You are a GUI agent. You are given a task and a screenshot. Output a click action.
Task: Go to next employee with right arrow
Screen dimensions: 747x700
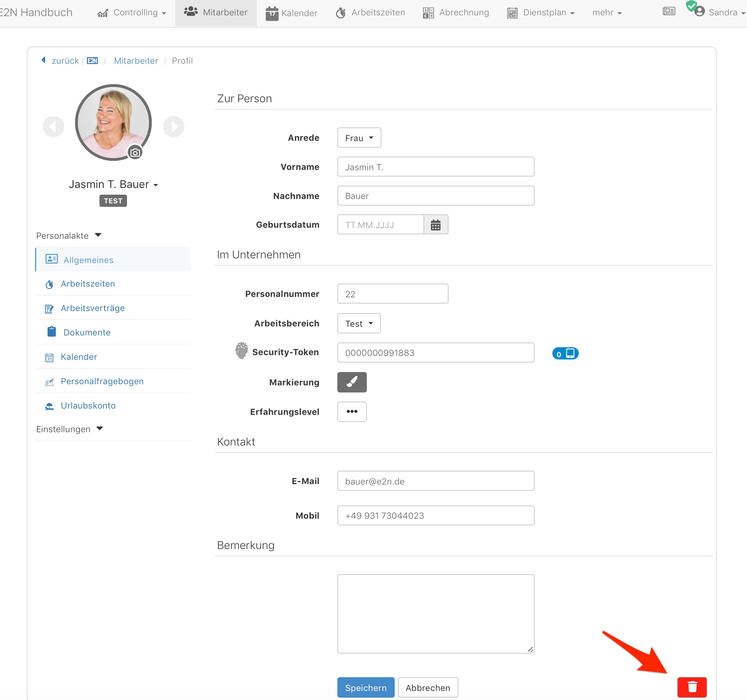pos(174,127)
